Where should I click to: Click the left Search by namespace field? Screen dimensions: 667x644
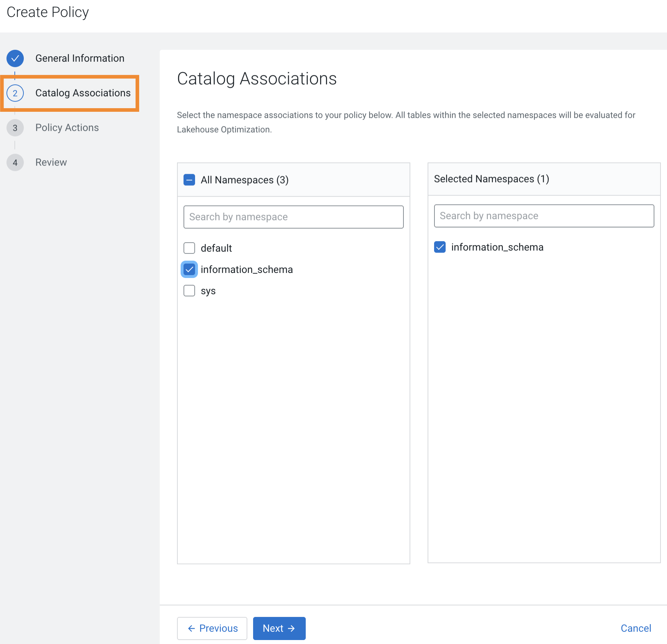tap(293, 217)
